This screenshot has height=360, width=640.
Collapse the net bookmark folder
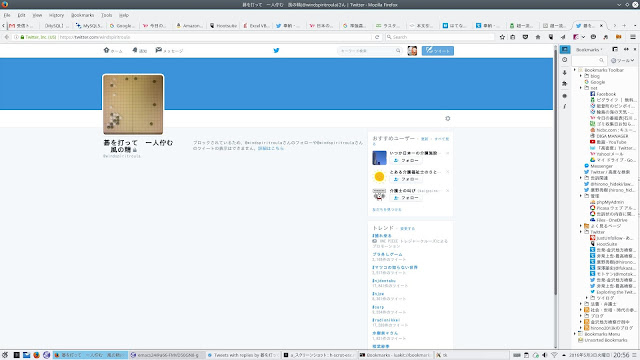coord(581,88)
